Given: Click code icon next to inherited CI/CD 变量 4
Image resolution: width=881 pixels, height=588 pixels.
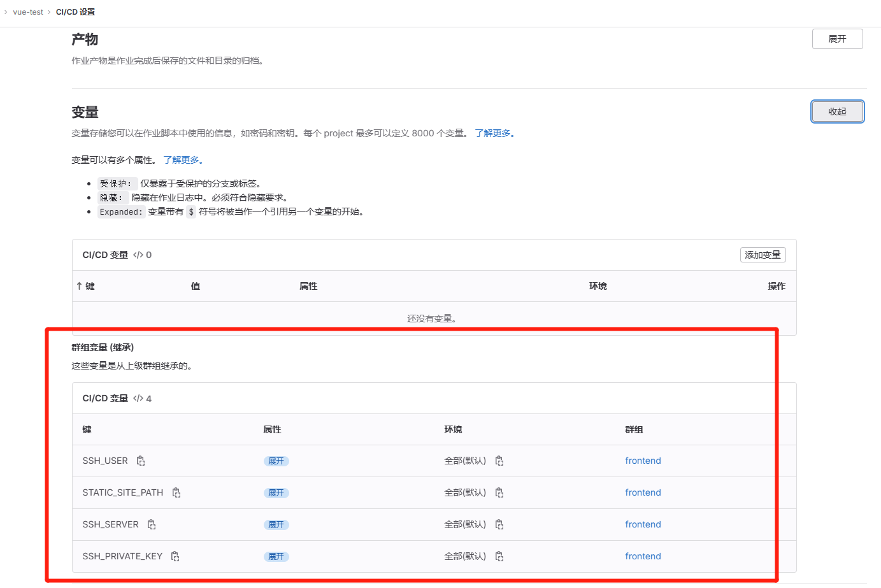Looking at the screenshot, I should pos(138,398).
